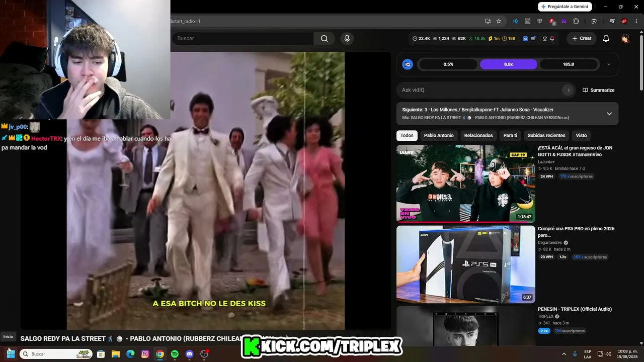Screen dimensions: 644x362
Task: Open Discord from taskbar
Action: [189, 354]
